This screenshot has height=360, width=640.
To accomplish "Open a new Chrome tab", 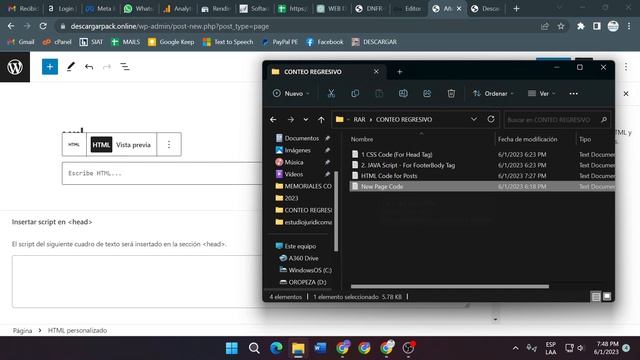I will click(516, 8).
